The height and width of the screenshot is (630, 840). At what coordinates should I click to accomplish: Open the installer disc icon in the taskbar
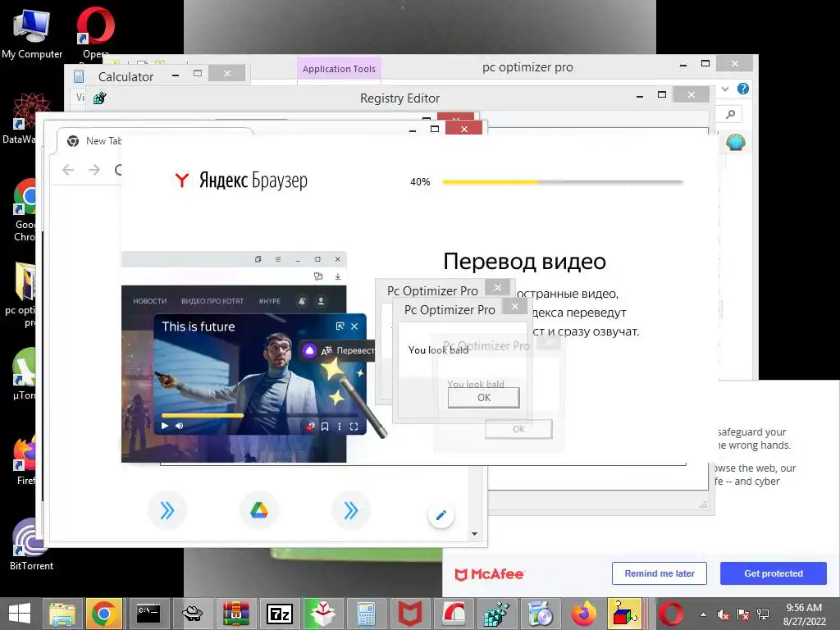541,614
